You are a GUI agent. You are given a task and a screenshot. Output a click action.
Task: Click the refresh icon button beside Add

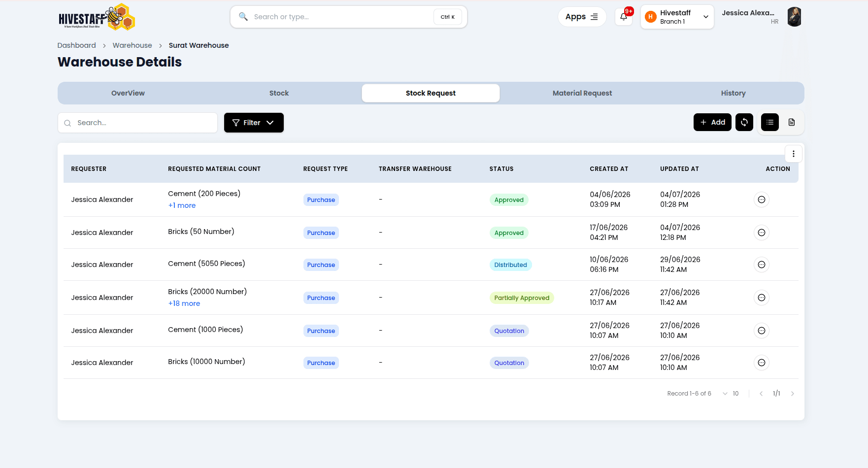pos(744,122)
